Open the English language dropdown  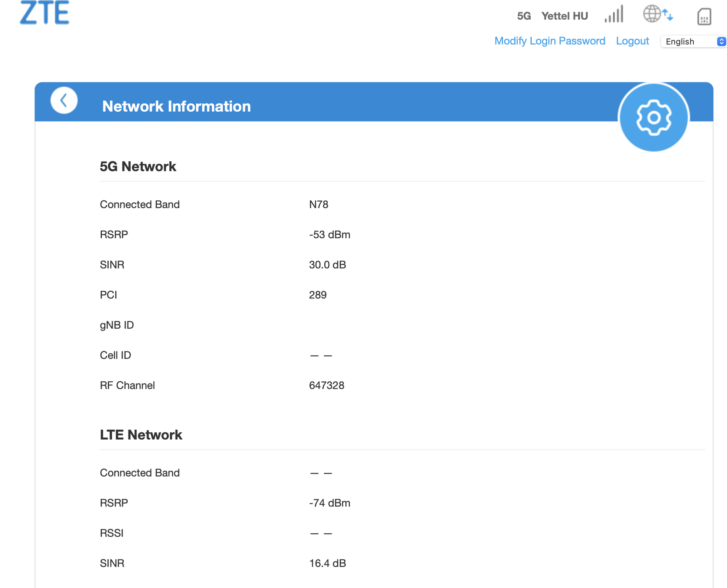click(x=694, y=41)
